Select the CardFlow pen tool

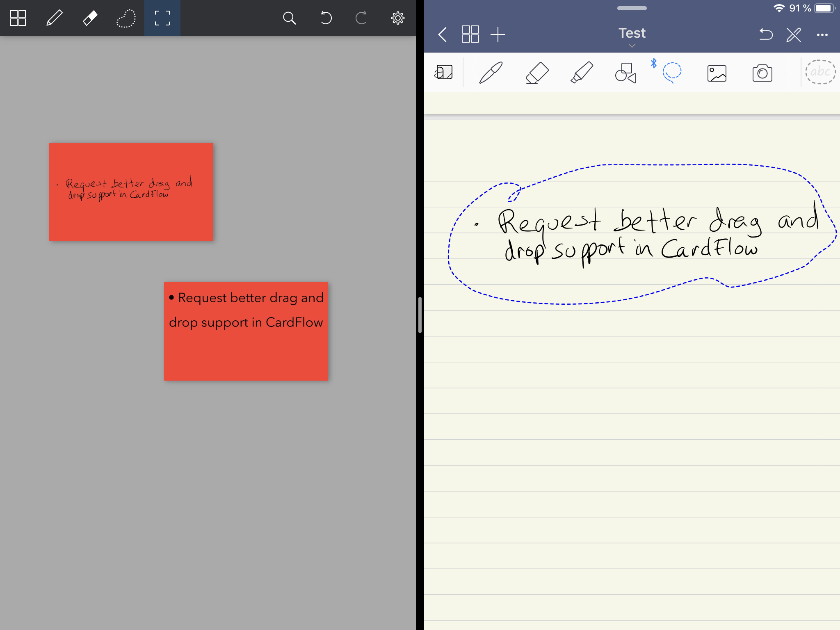point(54,18)
